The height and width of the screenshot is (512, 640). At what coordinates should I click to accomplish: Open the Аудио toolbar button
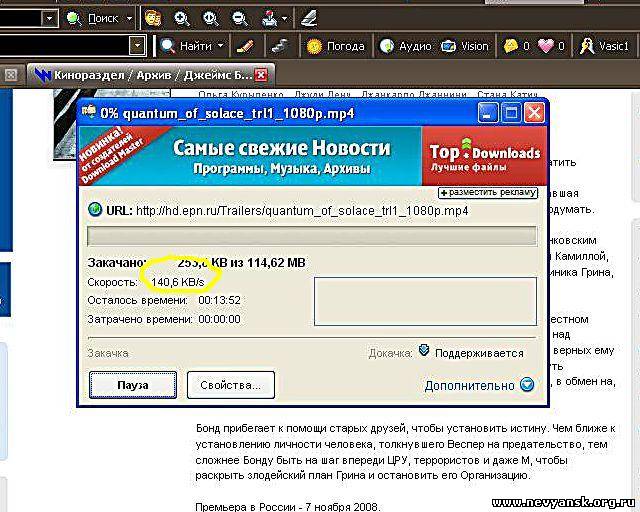click(405, 46)
